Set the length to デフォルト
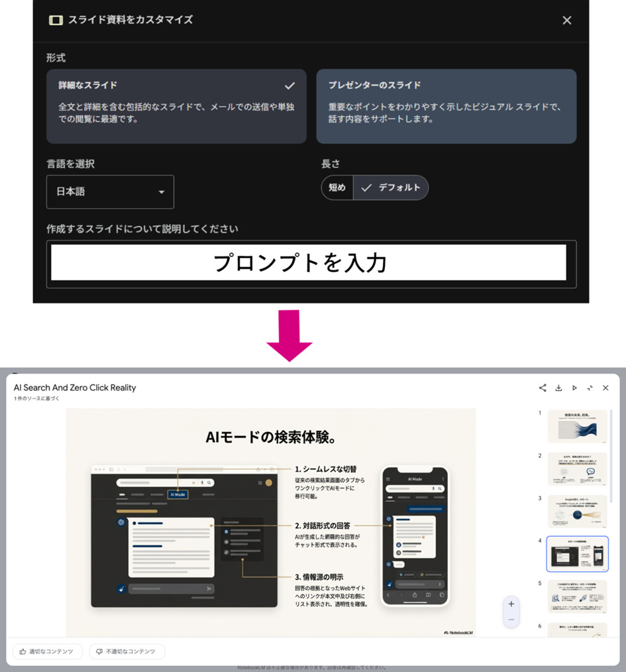Viewport: 626px width, 672px height. pyautogui.click(x=391, y=188)
